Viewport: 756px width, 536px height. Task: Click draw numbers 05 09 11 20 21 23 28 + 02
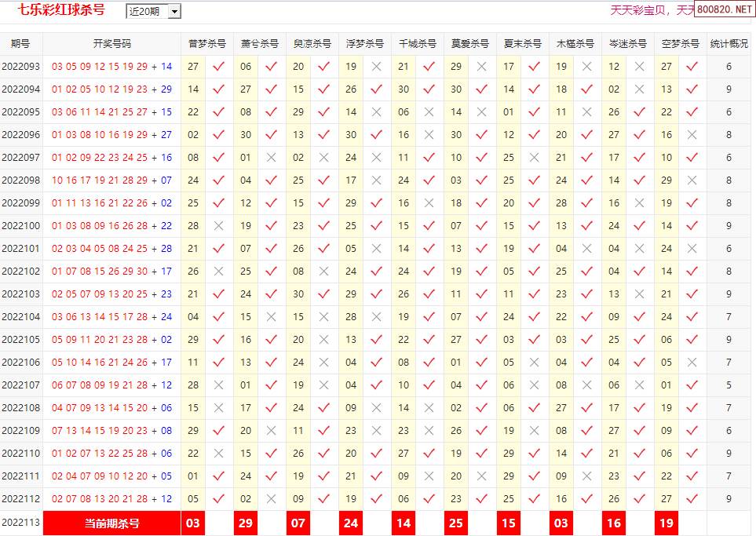pyautogui.click(x=111, y=339)
